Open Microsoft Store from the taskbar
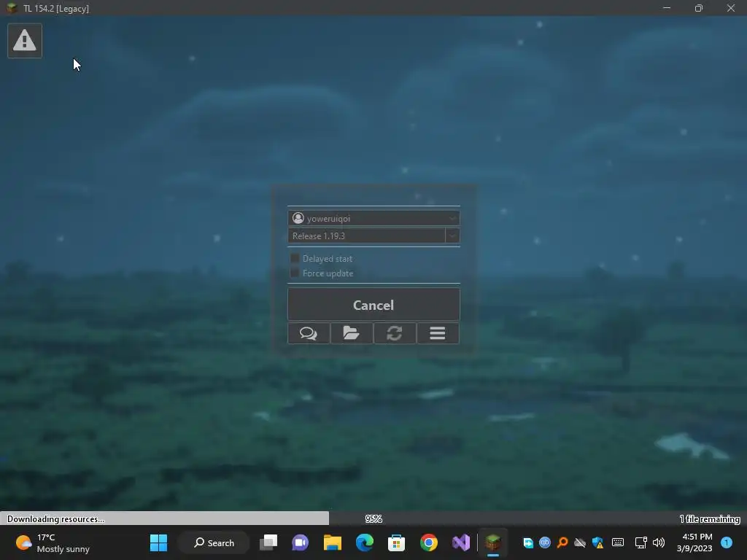Screen dimensions: 747x560 point(396,542)
